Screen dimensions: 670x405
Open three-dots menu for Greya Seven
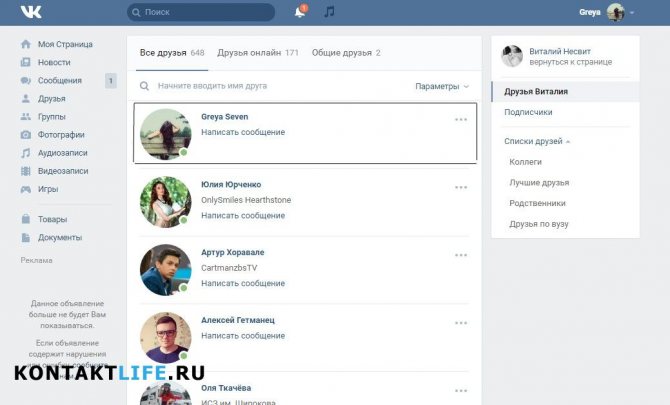461,120
